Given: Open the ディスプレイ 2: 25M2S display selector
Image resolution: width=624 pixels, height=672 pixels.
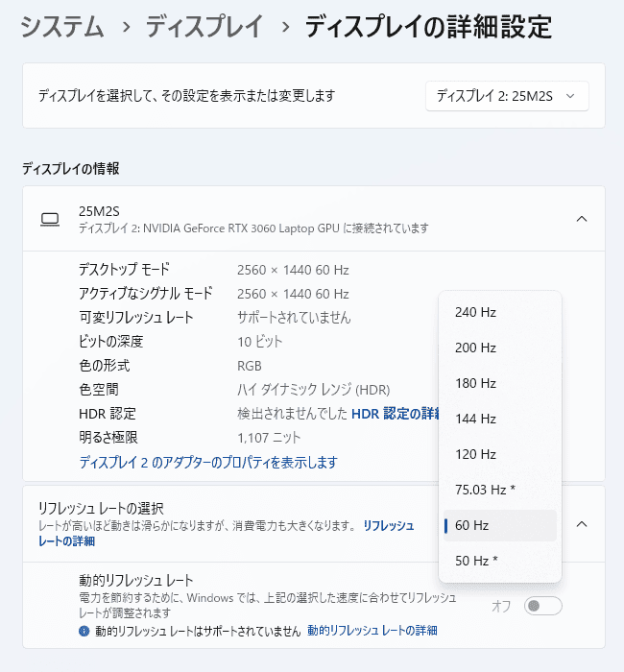Looking at the screenshot, I should point(506,96).
